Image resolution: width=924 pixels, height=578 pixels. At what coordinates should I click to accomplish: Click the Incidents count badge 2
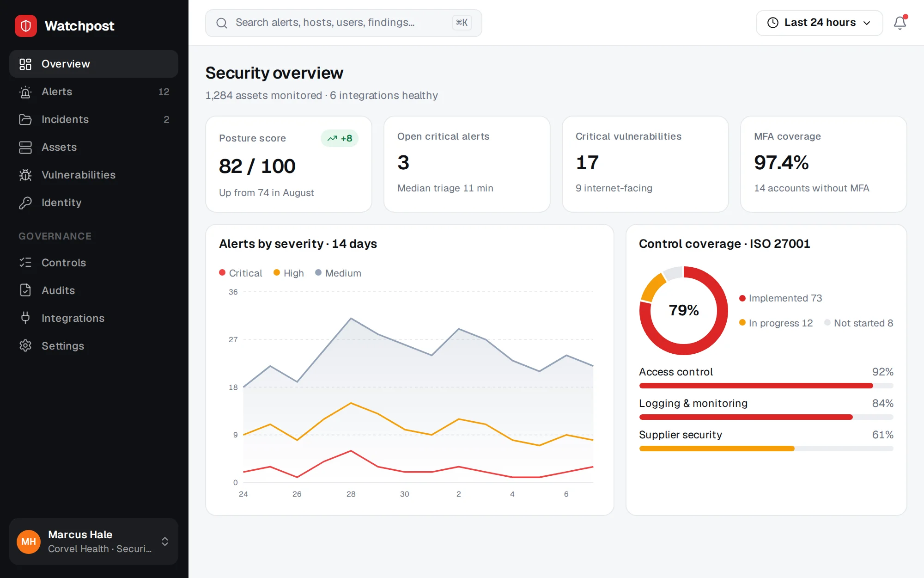[x=166, y=119]
